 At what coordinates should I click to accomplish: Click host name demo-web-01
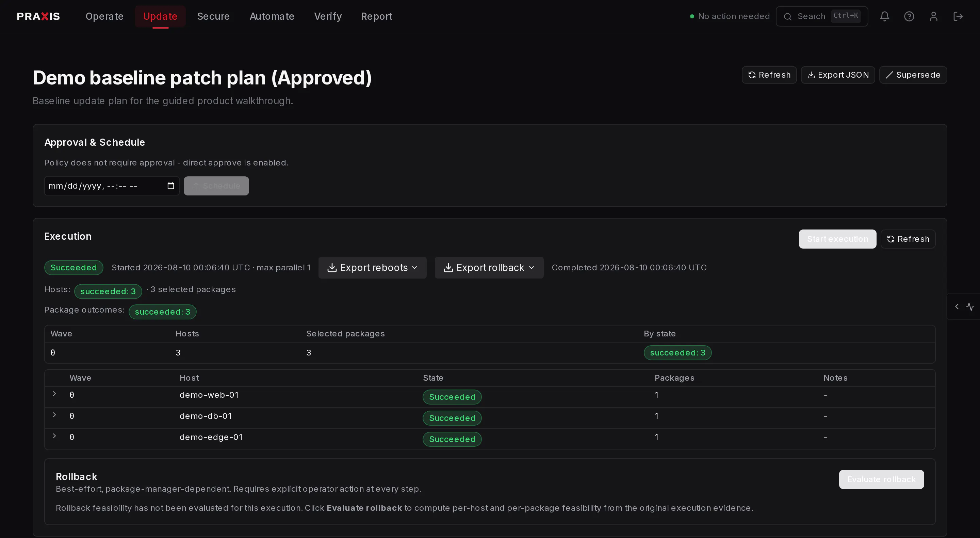pos(209,395)
